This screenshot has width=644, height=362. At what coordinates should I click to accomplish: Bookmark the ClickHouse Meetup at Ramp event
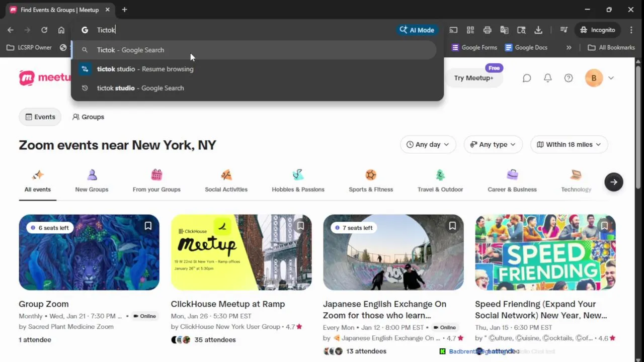click(300, 226)
